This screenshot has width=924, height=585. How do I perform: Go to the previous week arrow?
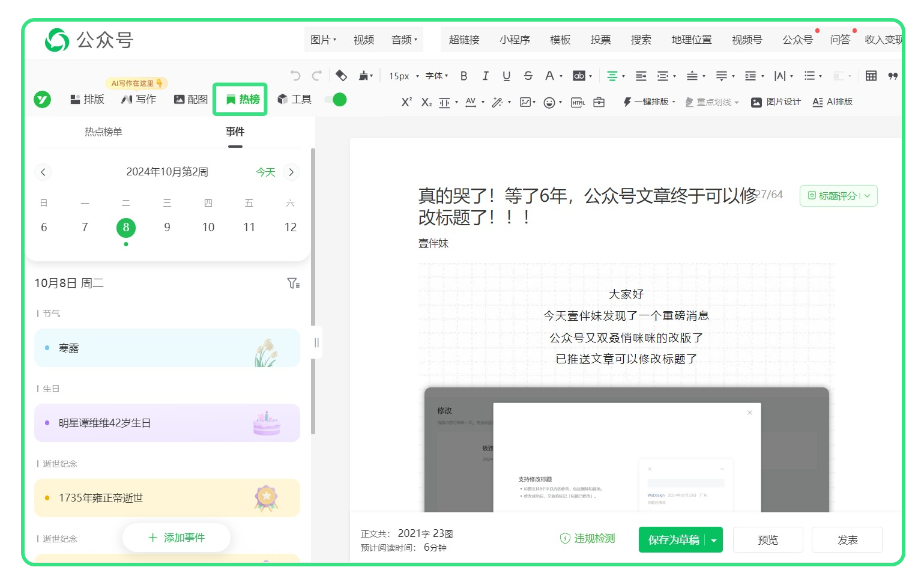43,172
